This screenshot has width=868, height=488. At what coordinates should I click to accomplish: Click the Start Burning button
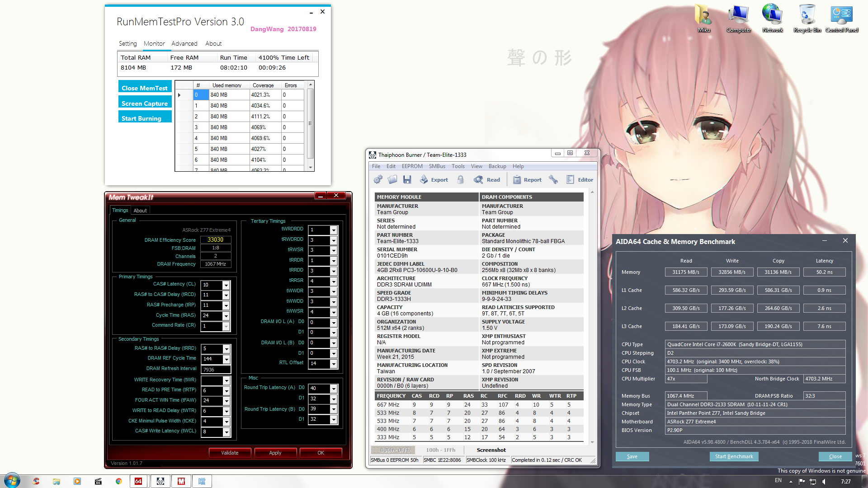(145, 117)
